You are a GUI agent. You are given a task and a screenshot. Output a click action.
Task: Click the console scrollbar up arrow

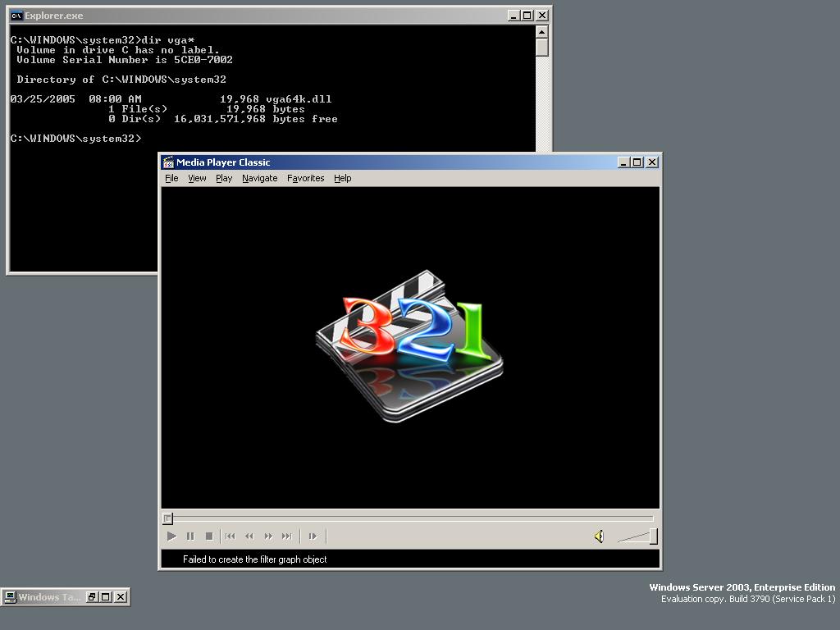coord(542,32)
